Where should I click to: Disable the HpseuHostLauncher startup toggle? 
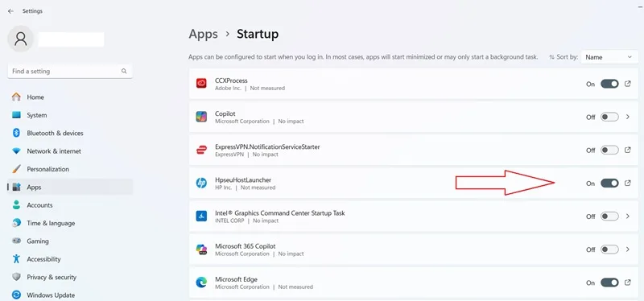tap(609, 183)
